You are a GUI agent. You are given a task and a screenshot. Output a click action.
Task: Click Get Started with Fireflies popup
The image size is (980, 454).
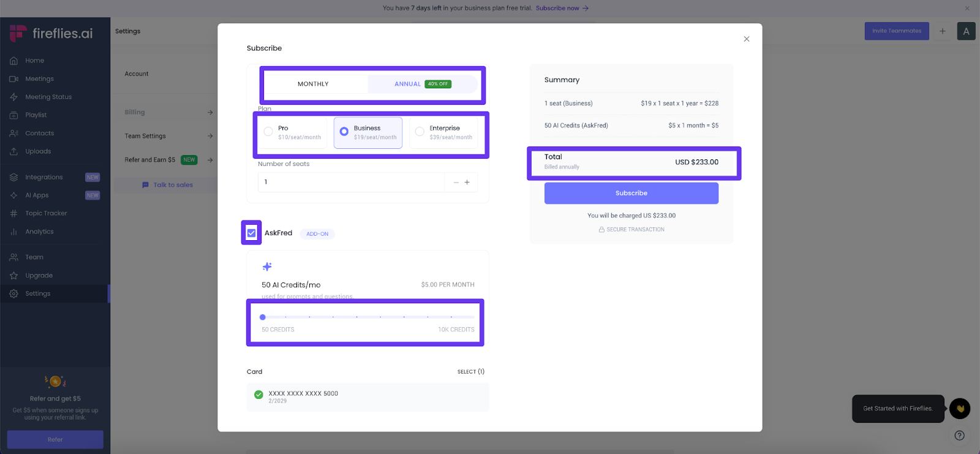point(898,409)
